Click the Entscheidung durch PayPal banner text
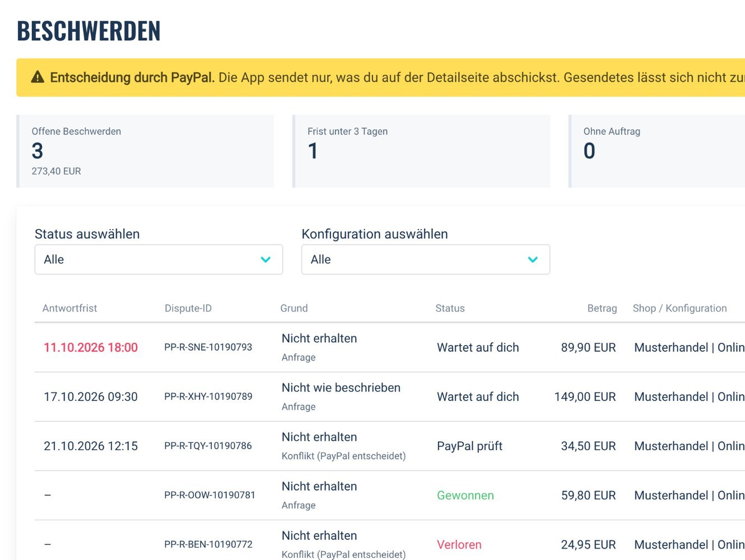 coord(132,77)
